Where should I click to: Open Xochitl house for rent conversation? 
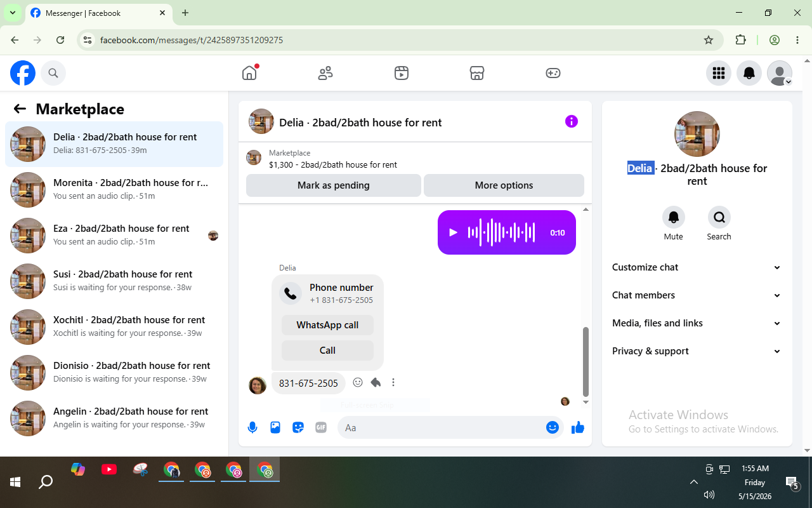(x=114, y=327)
